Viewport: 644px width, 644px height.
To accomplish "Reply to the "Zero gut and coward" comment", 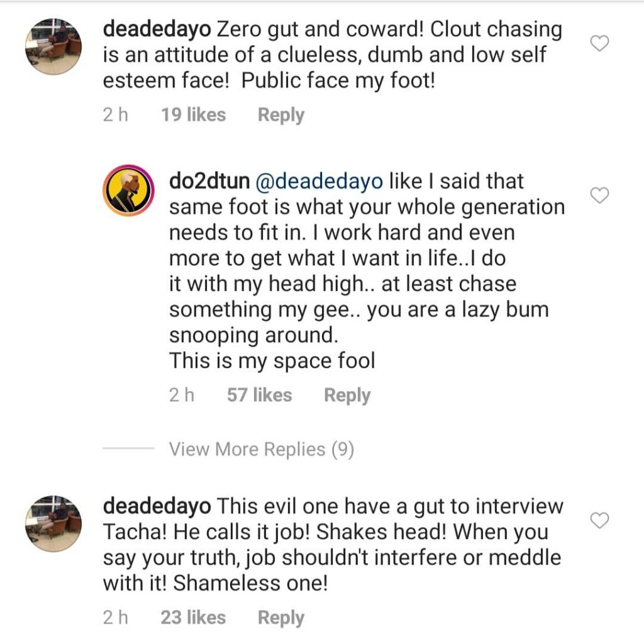I will click(x=280, y=115).
